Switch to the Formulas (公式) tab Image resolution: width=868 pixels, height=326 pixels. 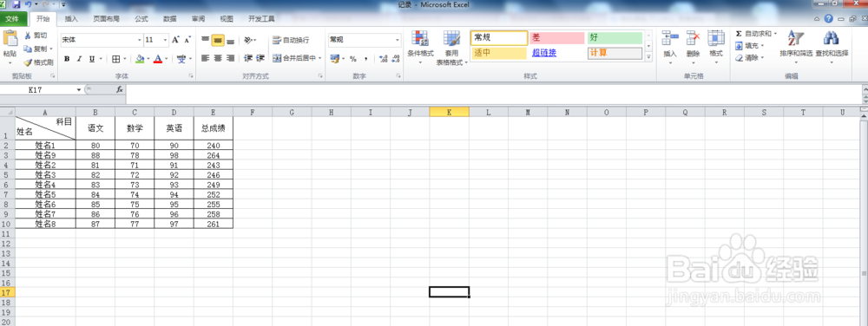pyautogui.click(x=141, y=19)
